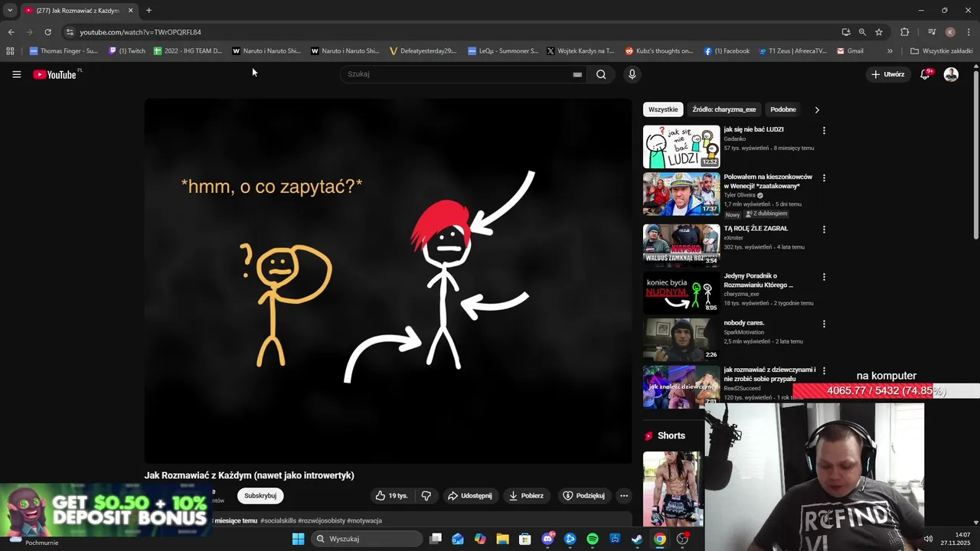Screen dimensions: 980x551
Task: Share the video via Udostępnij
Action: (x=470, y=496)
